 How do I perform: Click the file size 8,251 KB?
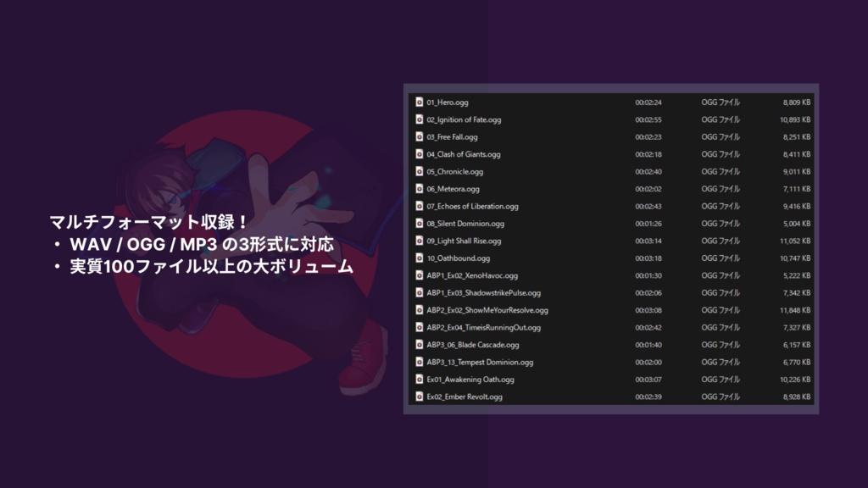[x=797, y=136]
